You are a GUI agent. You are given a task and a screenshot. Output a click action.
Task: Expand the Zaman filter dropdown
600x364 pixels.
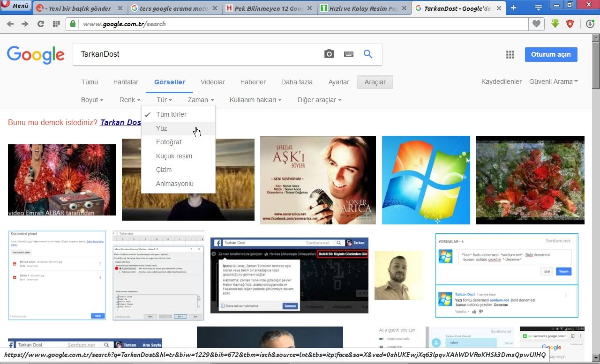click(201, 100)
